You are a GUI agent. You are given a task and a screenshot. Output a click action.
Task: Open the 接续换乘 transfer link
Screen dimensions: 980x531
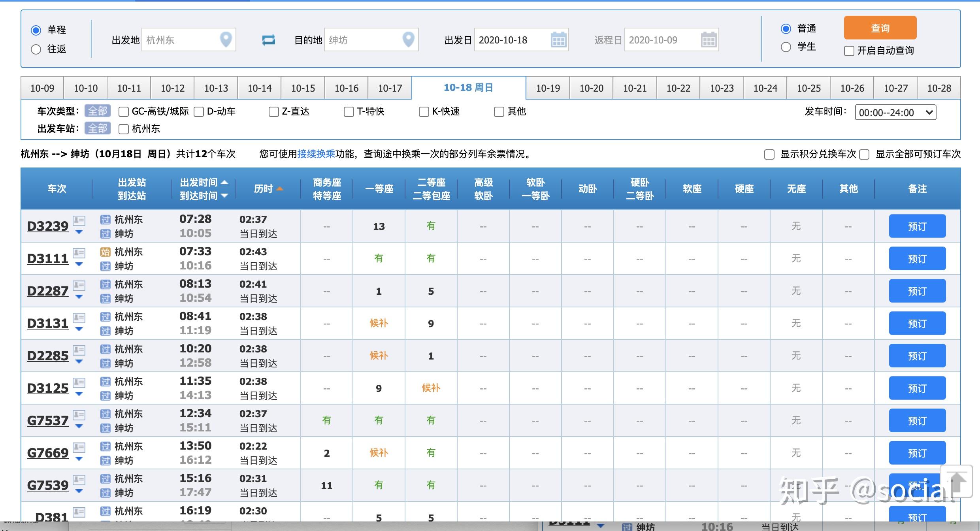point(316,154)
